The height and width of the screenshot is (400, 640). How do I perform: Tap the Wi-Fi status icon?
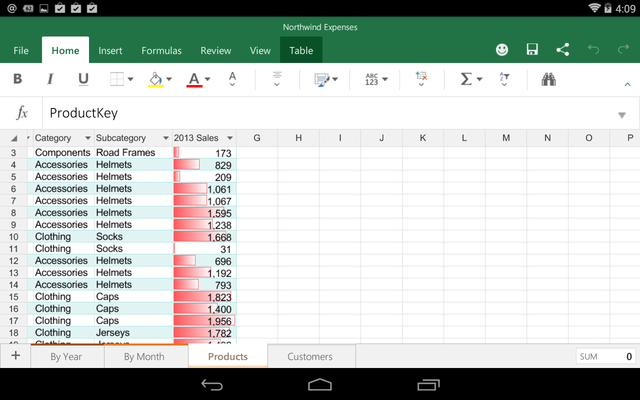pos(594,8)
